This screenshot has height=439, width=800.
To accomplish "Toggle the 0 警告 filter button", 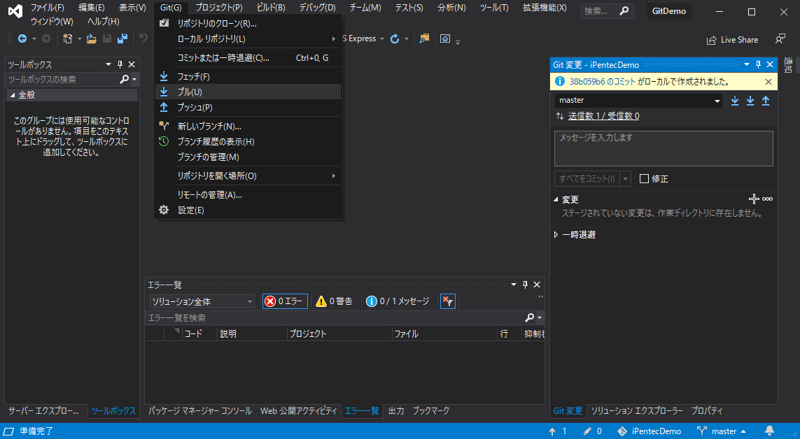I will click(334, 301).
